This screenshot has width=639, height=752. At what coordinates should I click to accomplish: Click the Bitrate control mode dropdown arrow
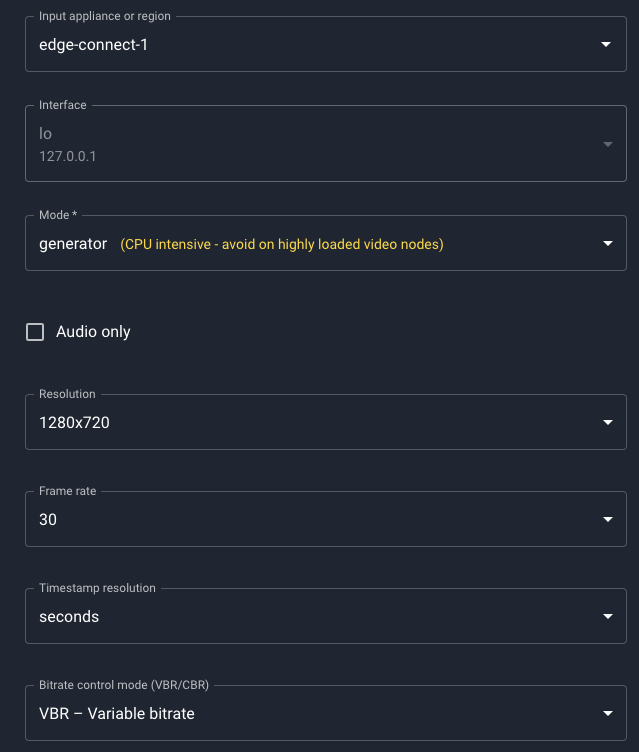click(x=606, y=714)
